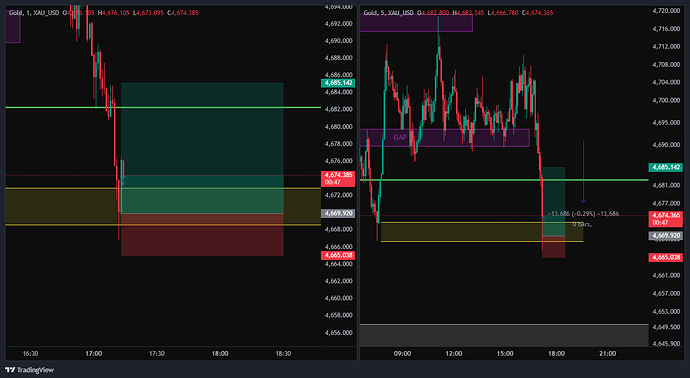This screenshot has height=378, width=690.
Task: Select red 4,665.038 stop label on 1-minute chart
Action: point(338,255)
